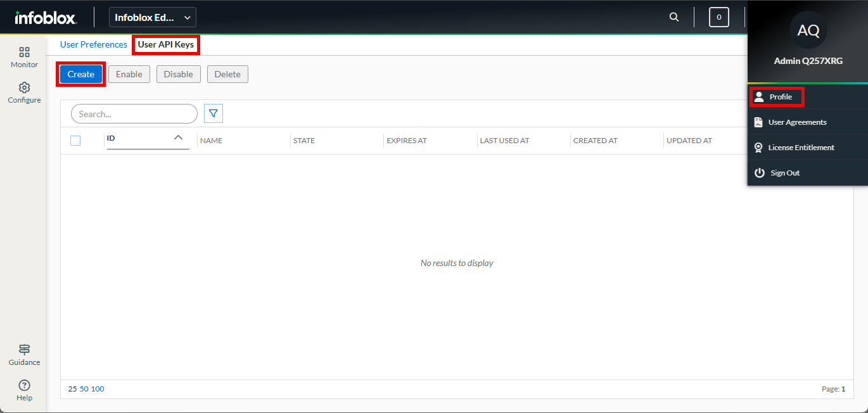Open the Monitor section in sidebar
Image resolution: width=868 pixels, height=413 pixels.
[x=24, y=57]
